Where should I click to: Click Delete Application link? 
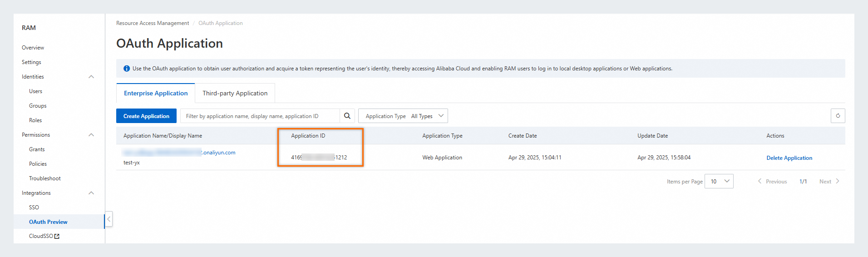789,158
